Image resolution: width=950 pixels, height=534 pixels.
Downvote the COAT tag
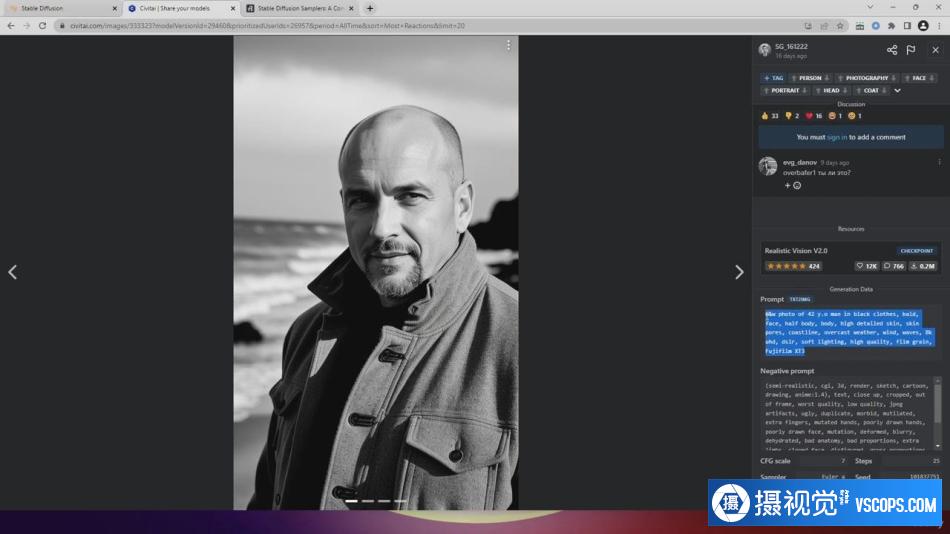pos(884,90)
